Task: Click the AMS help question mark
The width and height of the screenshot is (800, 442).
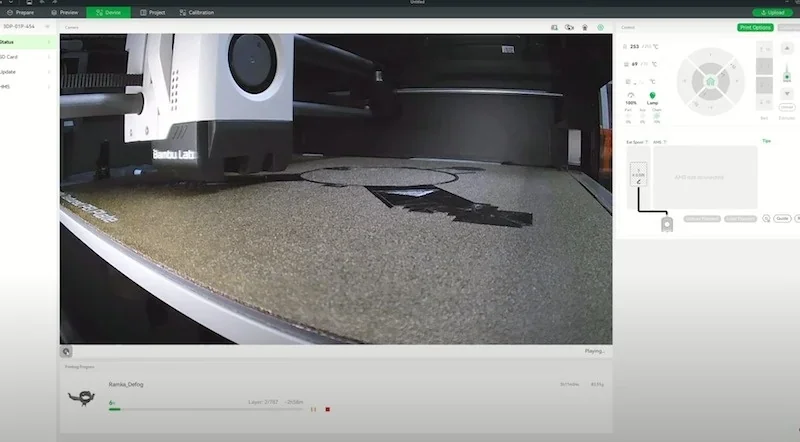Action: (665, 142)
